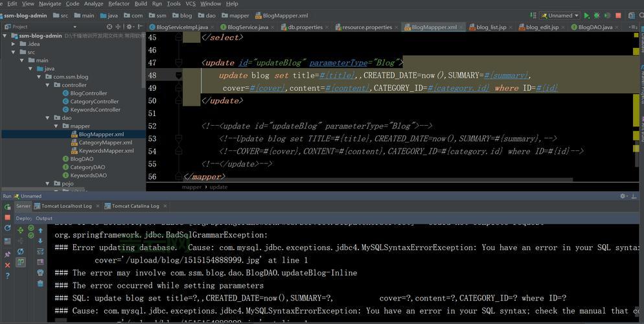This screenshot has height=324, width=644.
Task: Select KeywordsDAO in project tree
Action: [88, 176]
